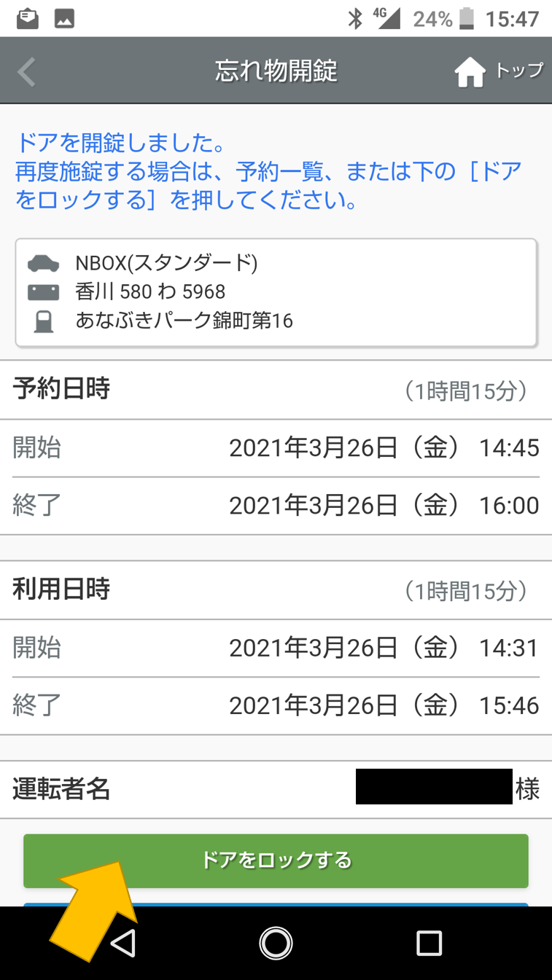Tap the battery status icon
The height and width of the screenshot is (980, 552).
click(467, 19)
